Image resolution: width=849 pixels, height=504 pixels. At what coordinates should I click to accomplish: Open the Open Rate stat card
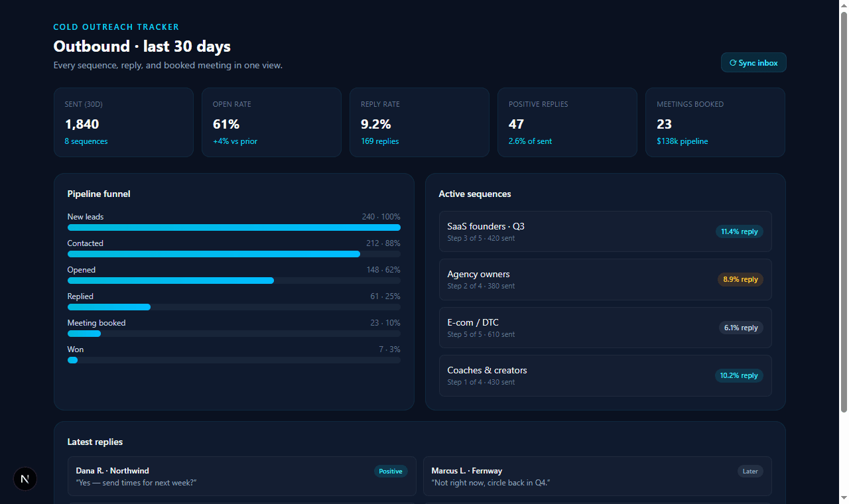[271, 123]
